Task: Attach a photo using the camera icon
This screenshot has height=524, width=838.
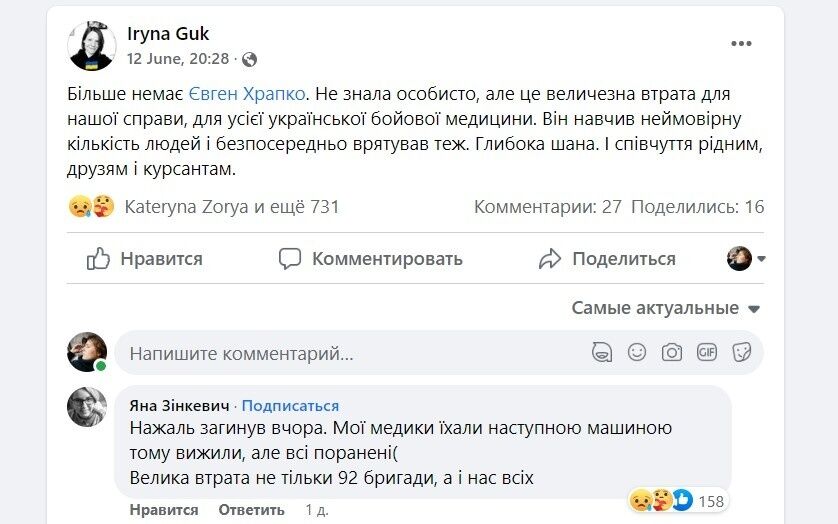Action: (672, 352)
